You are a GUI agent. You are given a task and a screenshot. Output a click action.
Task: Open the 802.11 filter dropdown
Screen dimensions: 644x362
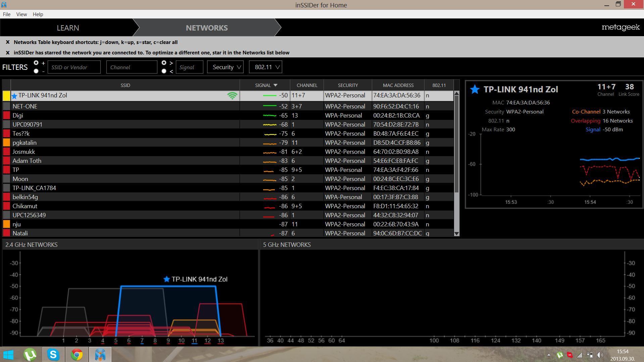click(265, 67)
